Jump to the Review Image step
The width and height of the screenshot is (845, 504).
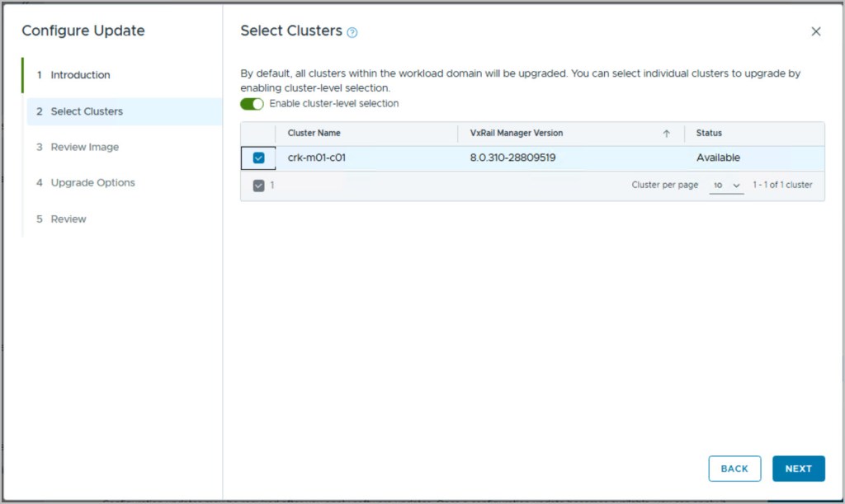[x=84, y=147]
